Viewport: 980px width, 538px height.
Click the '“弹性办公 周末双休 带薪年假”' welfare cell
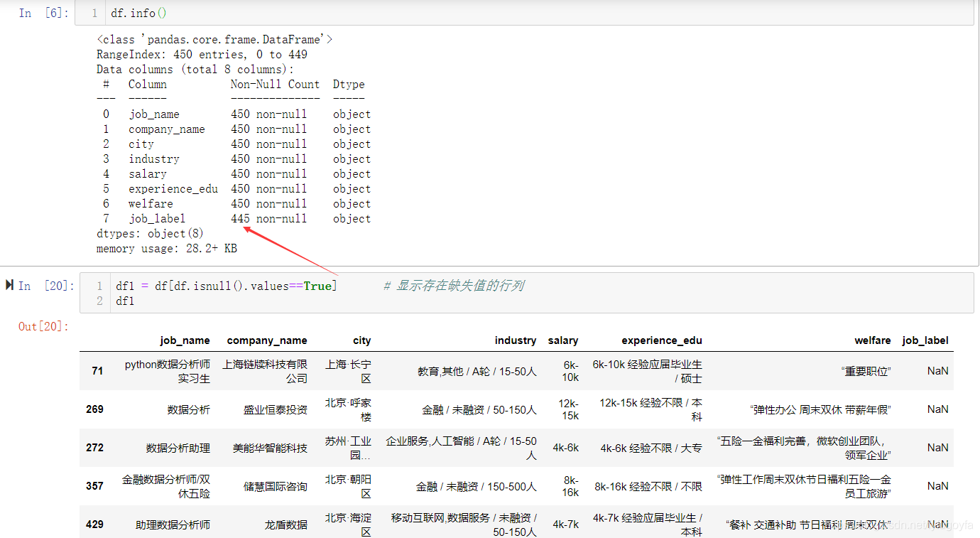click(820, 409)
